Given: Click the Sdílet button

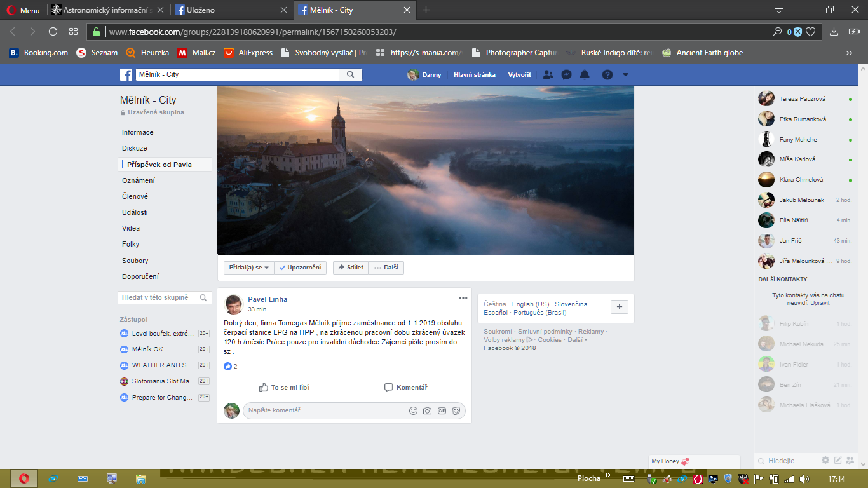Looking at the screenshot, I should [x=351, y=268].
